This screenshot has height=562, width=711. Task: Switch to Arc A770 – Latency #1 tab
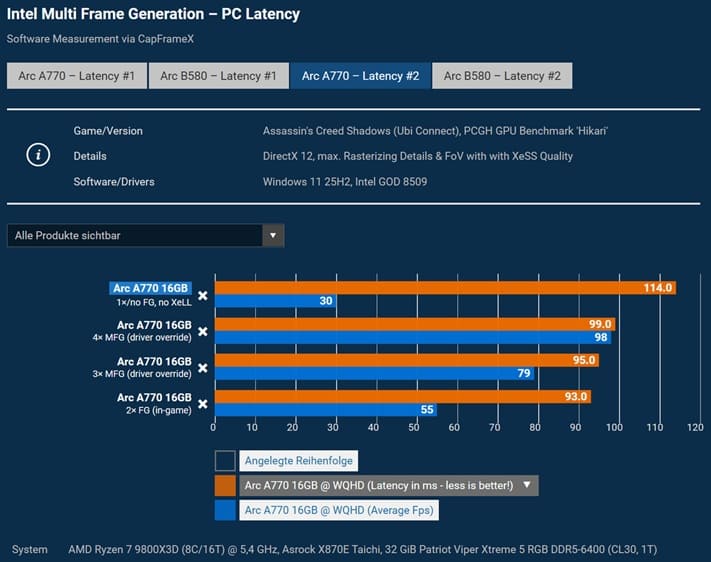pos(76,76)
